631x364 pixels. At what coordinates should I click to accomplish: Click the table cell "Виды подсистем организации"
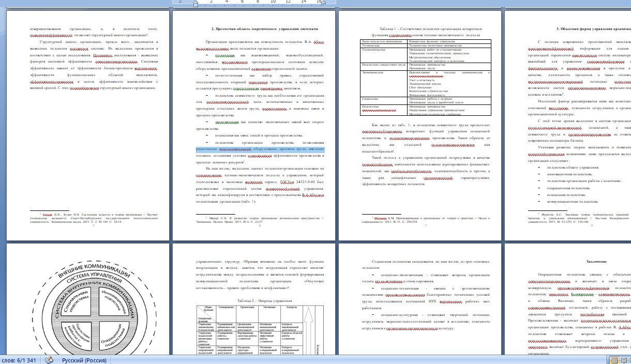(x=384, y=41)
